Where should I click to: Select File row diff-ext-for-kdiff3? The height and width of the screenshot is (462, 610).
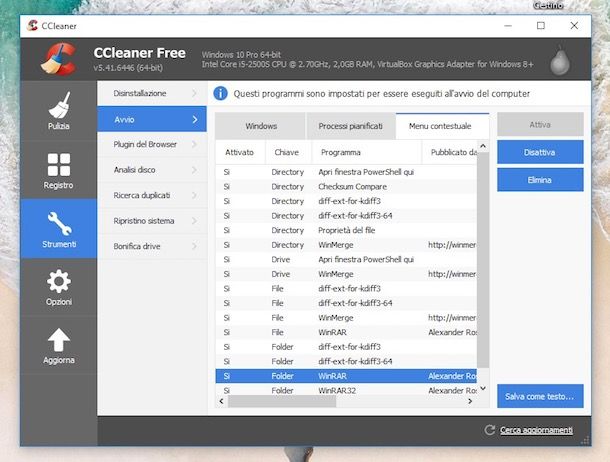pyautogui.click(x=346, y=289)
